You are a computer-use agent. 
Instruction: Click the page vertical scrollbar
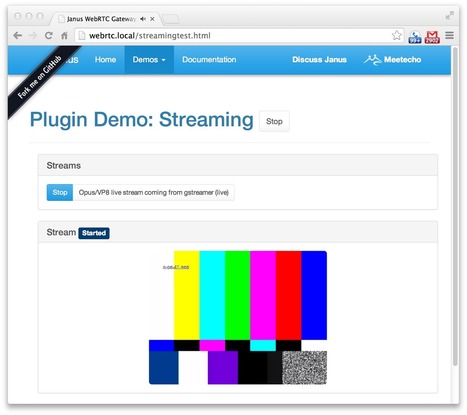tap(455, 207)
